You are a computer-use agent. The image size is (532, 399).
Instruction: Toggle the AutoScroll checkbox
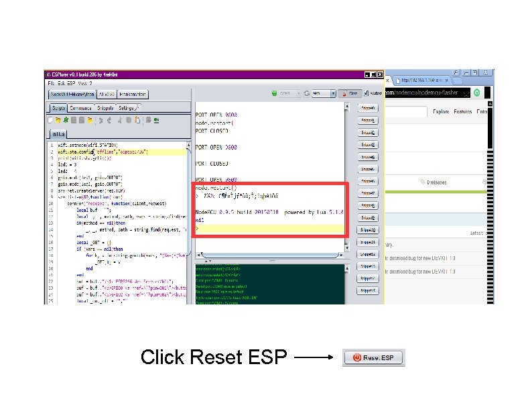point(367,93)
